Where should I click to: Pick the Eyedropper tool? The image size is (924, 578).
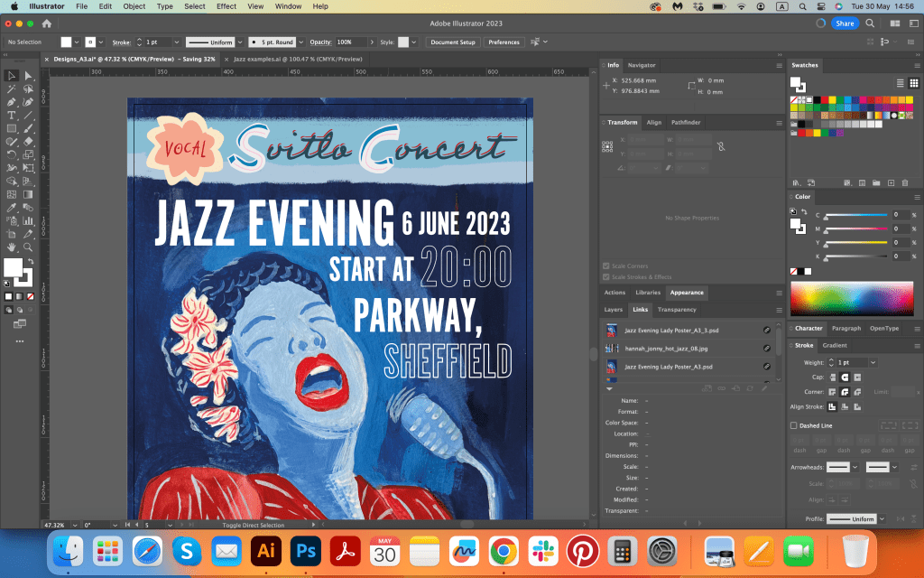coord(12,208)
